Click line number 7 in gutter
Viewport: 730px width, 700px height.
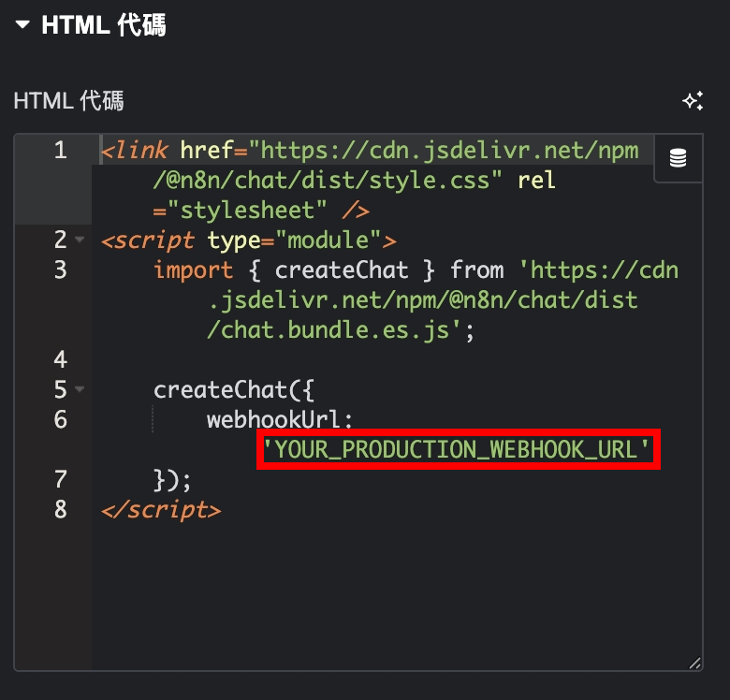[x=61, y=479]
